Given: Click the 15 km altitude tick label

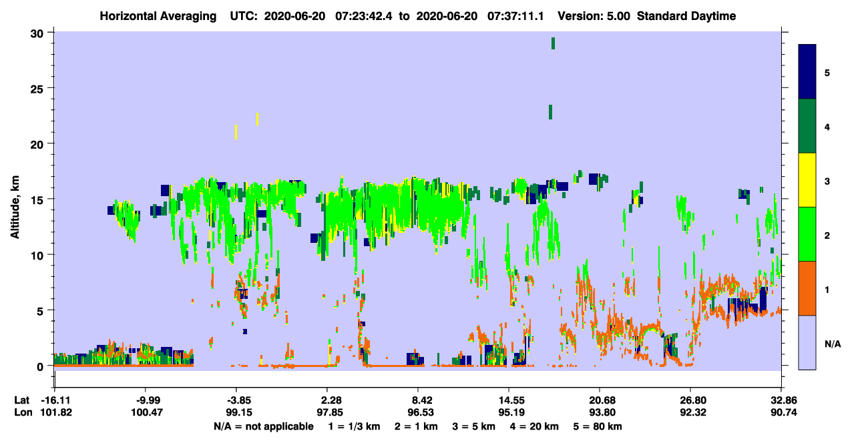Looking at the screenshot, I should point(39,199).
